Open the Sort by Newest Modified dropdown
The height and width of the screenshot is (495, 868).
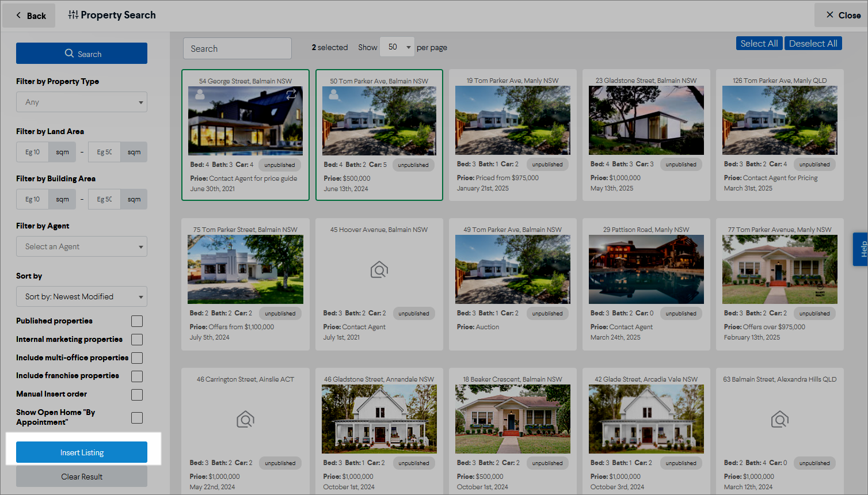[x=82, y=296]
